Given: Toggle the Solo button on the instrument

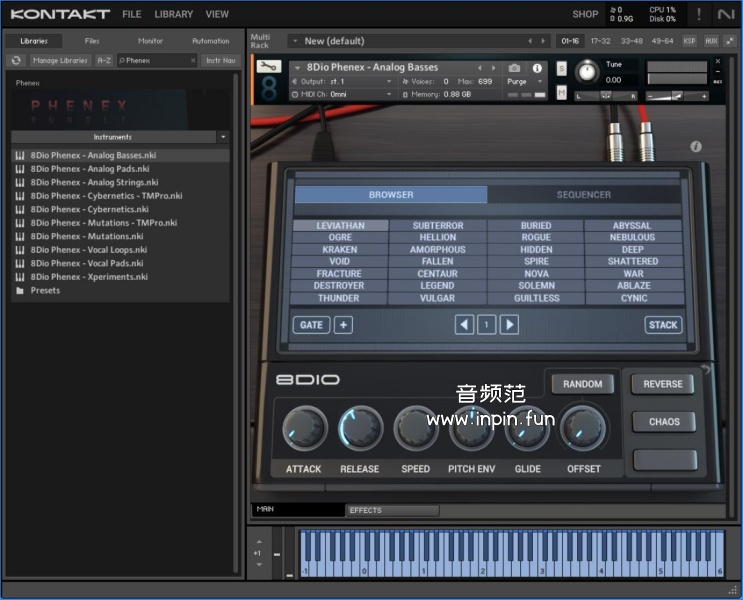Looking at the screenshot, I should pos(561,68).
